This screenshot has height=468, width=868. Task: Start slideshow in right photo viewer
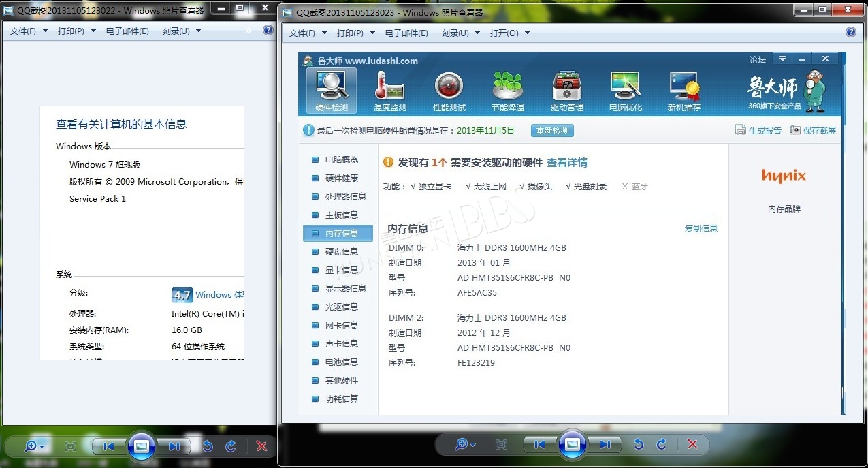coord(573,444)
